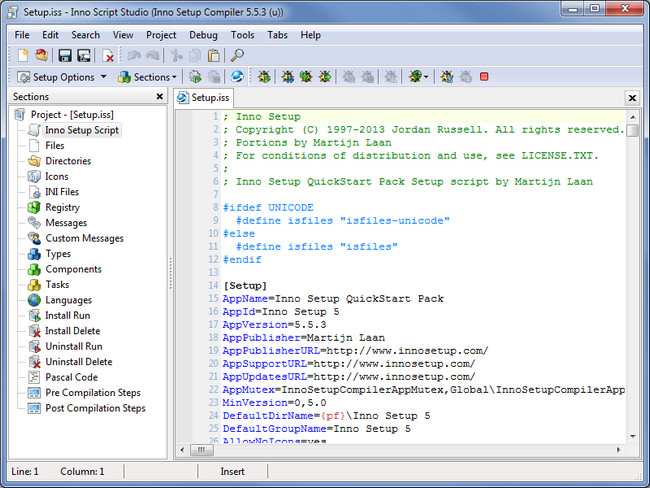
Task: Close the Setup.iss editor tab
Action: point(632,98)
